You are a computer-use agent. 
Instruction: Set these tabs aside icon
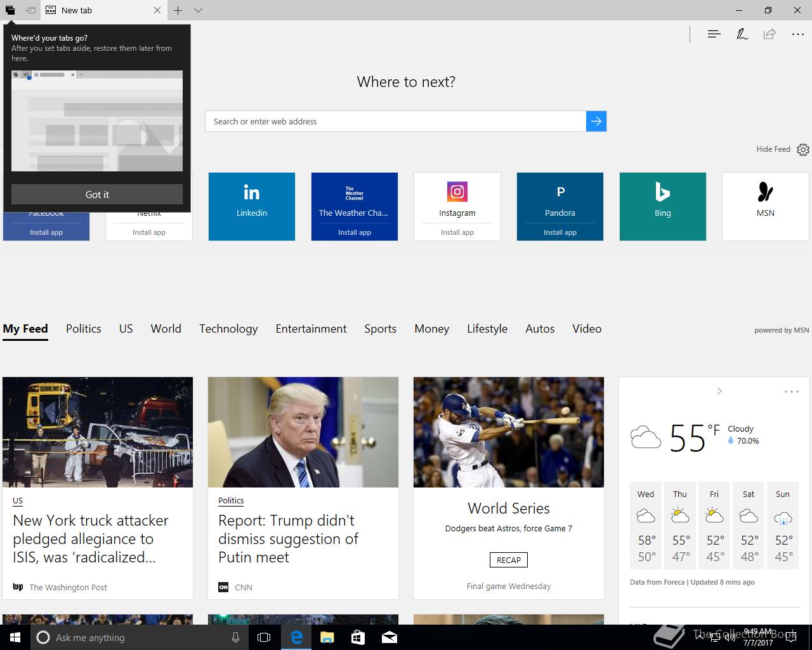(30, 10)
